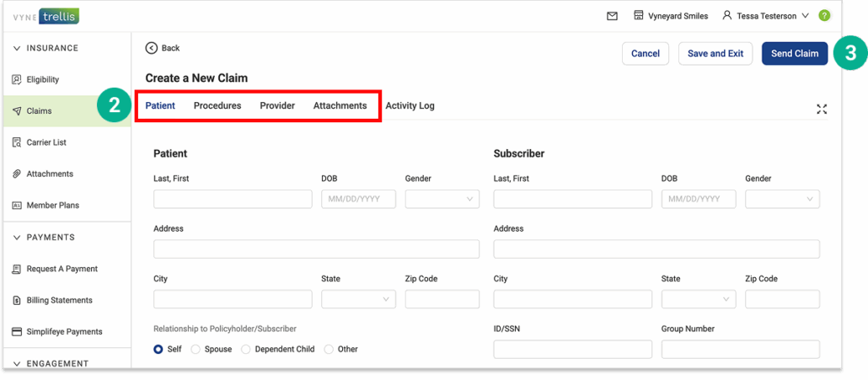868x380 pixels.
Task: Select the Dependent Child radio option
Action: (246, 349)
